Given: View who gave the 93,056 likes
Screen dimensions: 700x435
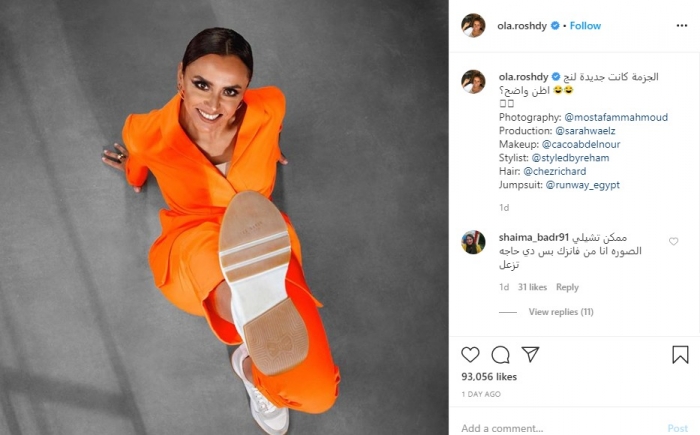Looking at the screenshot, I should click(489, 377).
